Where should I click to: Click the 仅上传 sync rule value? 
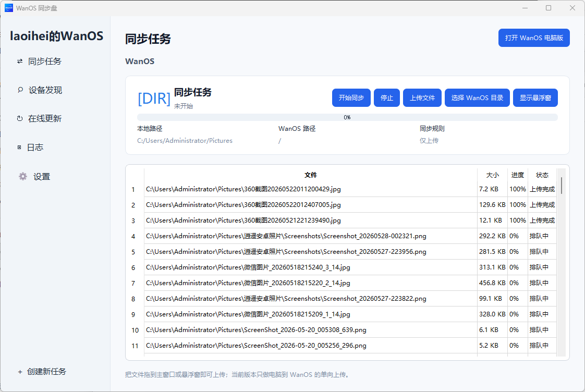coord(429,141)
